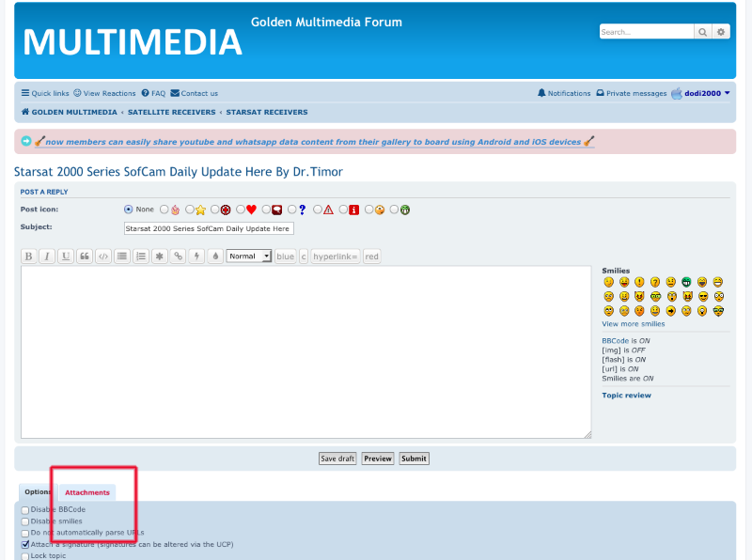
Task: Insert the black arrow smiley
Action: [x=670, y=311]
